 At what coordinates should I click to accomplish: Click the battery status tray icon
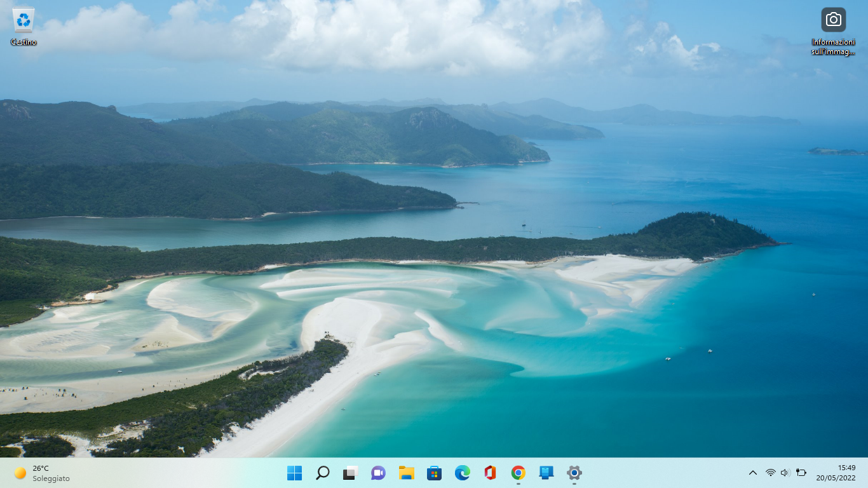point(801,473)
